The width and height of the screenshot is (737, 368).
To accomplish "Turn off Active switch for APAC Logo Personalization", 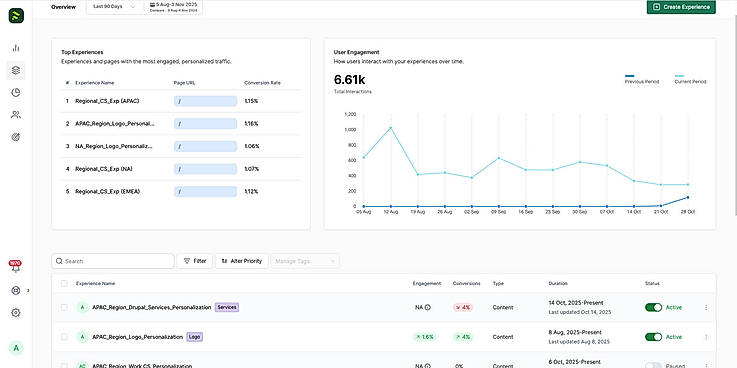I will tap(653, 337).
